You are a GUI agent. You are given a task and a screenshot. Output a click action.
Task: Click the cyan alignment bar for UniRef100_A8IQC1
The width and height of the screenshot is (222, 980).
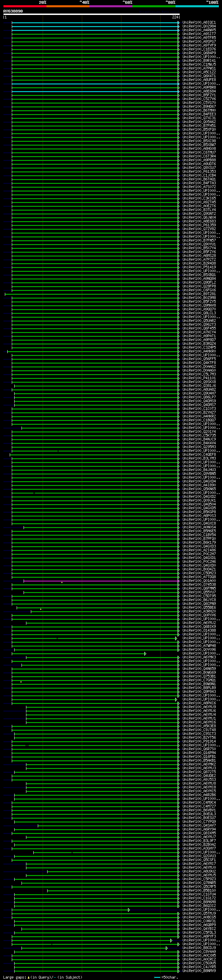(95, 23)
